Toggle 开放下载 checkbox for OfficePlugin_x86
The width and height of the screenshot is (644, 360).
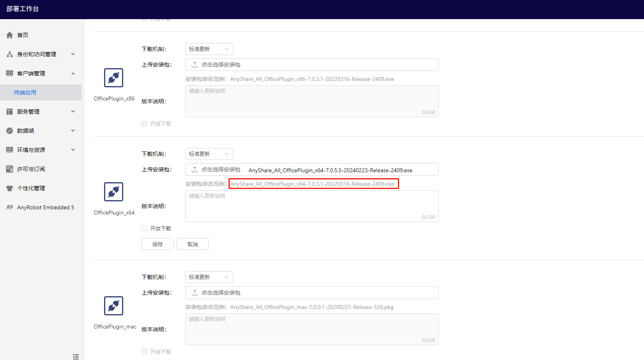144,124
